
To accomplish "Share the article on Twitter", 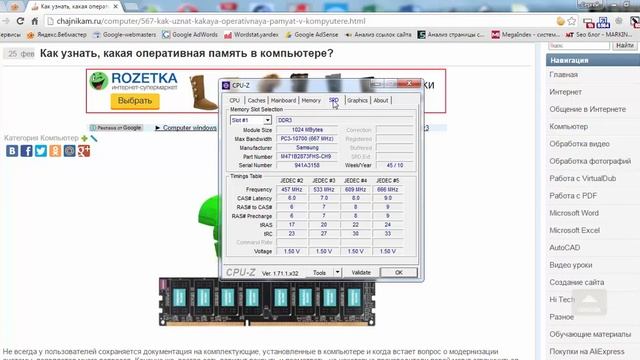I will 41,151.
